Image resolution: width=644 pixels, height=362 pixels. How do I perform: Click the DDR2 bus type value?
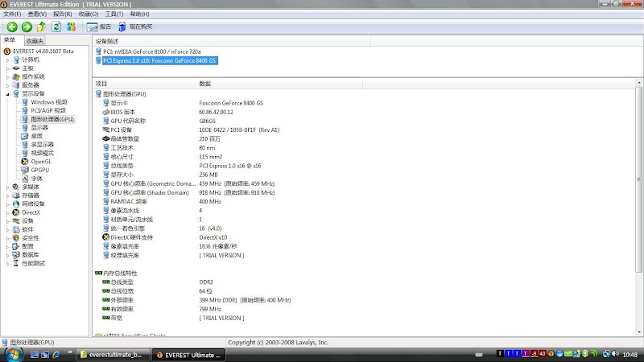[x=206, y=282]
